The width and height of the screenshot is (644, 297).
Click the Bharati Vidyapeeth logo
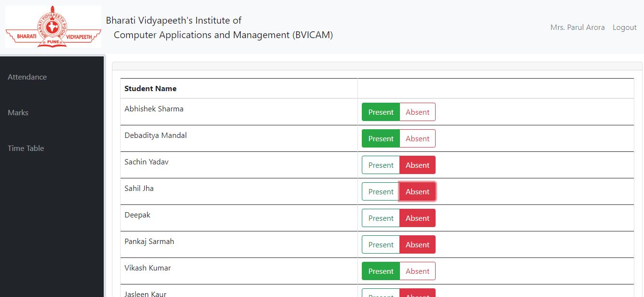53,27
